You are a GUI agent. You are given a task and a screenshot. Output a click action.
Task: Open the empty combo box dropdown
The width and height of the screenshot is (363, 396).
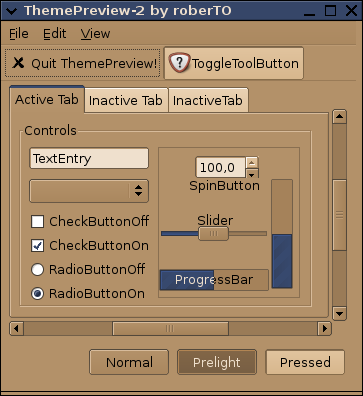pos(89,191)
